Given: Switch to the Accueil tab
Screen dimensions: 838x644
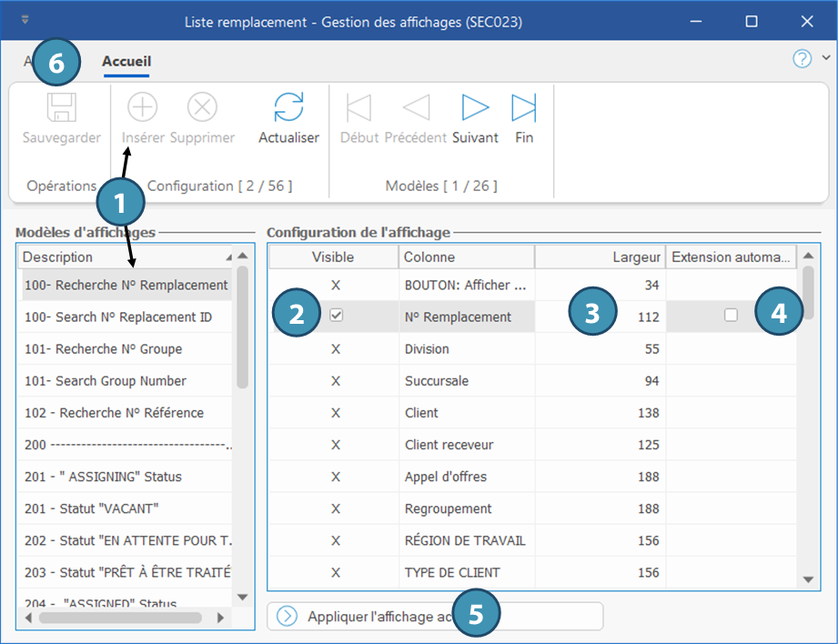Looking at the screenshot, I should (126, 62).
